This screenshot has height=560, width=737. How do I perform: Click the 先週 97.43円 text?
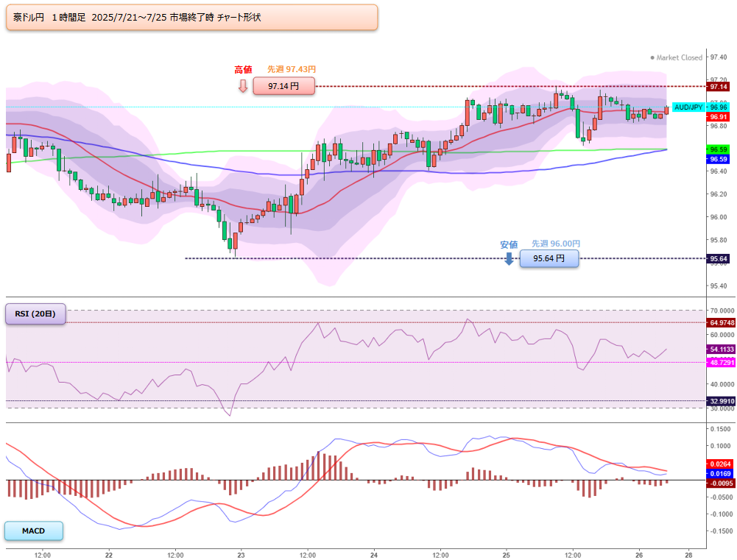pyautogui.click(x=292, y=69)
